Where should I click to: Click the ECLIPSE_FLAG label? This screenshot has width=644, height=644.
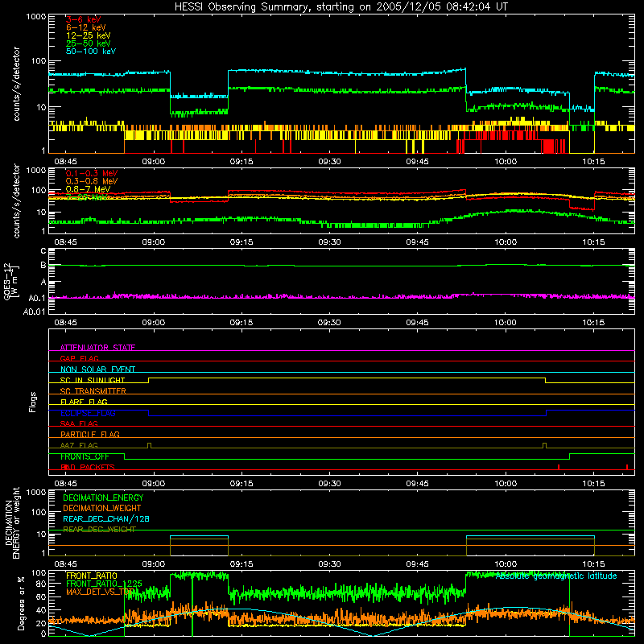[88, 413]
